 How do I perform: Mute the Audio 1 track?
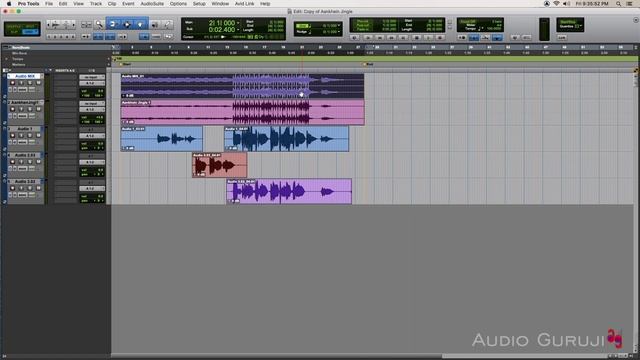tap(38, 135)
